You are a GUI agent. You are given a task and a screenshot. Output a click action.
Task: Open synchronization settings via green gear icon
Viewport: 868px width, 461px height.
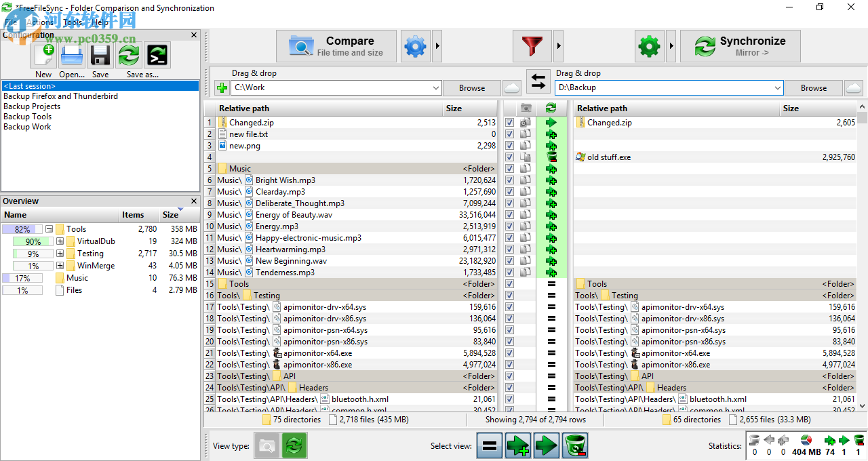pos(649,46)
